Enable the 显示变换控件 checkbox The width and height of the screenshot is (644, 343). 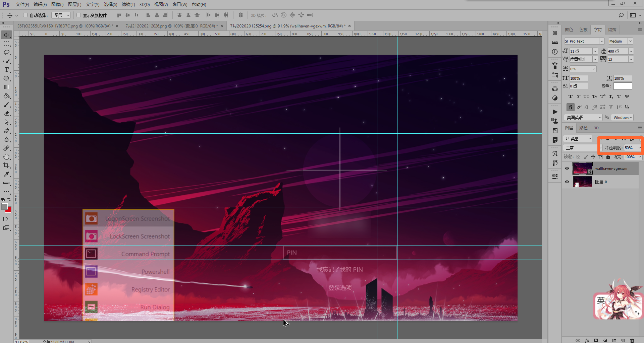[78, 15]
